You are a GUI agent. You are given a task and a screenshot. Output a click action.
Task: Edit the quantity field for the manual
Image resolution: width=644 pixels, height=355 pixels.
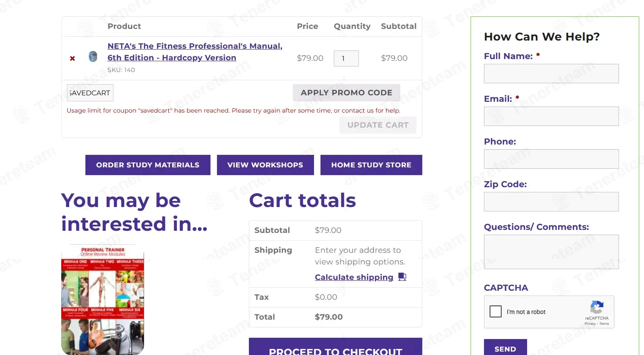[x=346, y=58]
